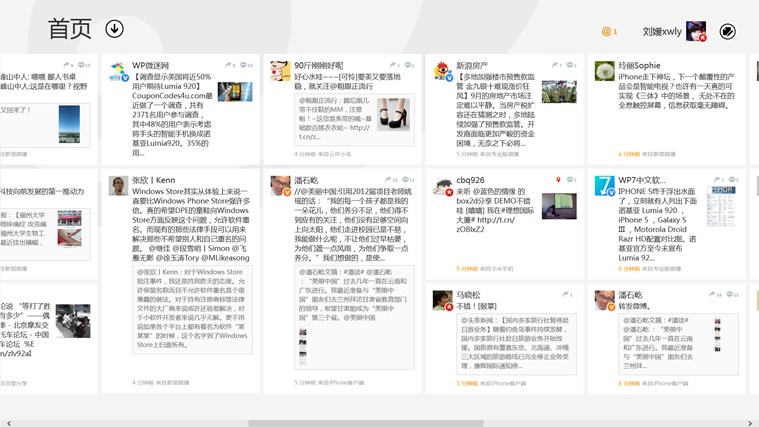Open the down-arrow menu beside 首页

(x=114, y=29)
